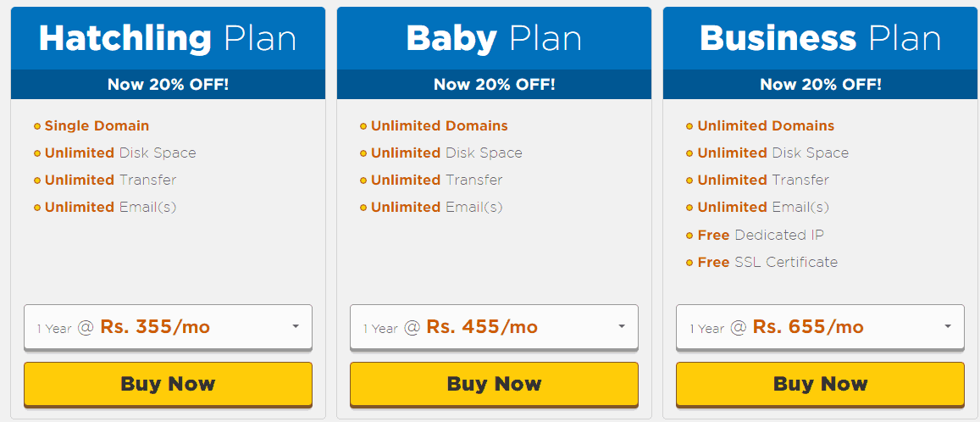
Task: Select the Business Plan heading
Action: (820, 39)
